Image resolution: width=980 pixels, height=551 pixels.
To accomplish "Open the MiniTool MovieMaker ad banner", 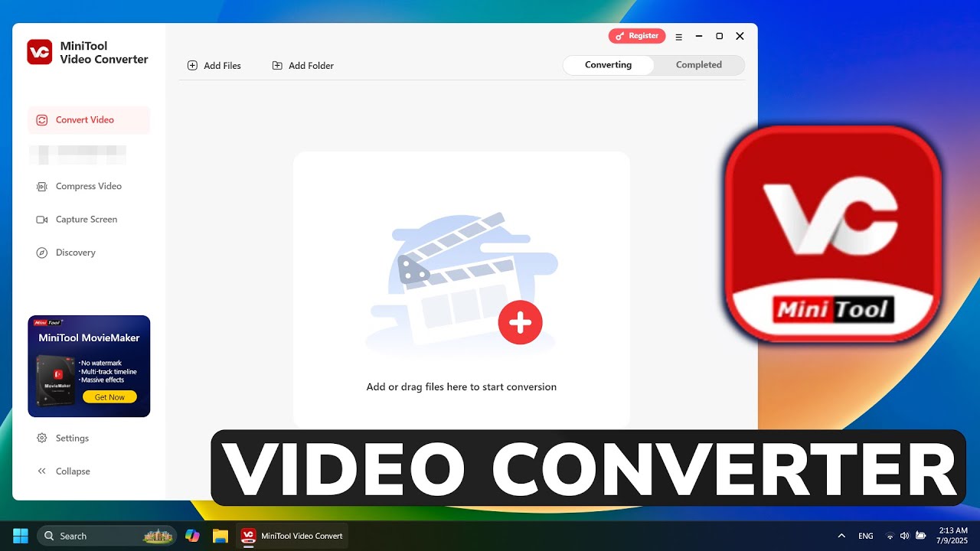I will (x=89, y=367).
